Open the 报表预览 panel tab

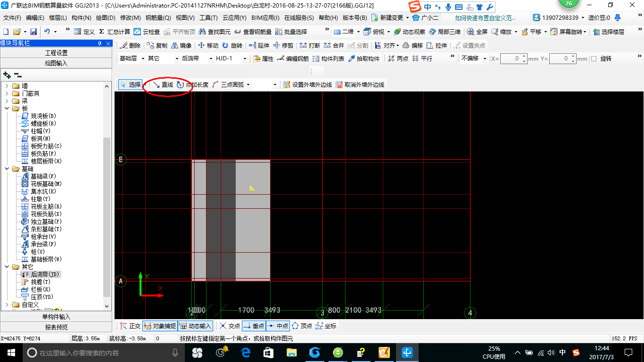56,327
